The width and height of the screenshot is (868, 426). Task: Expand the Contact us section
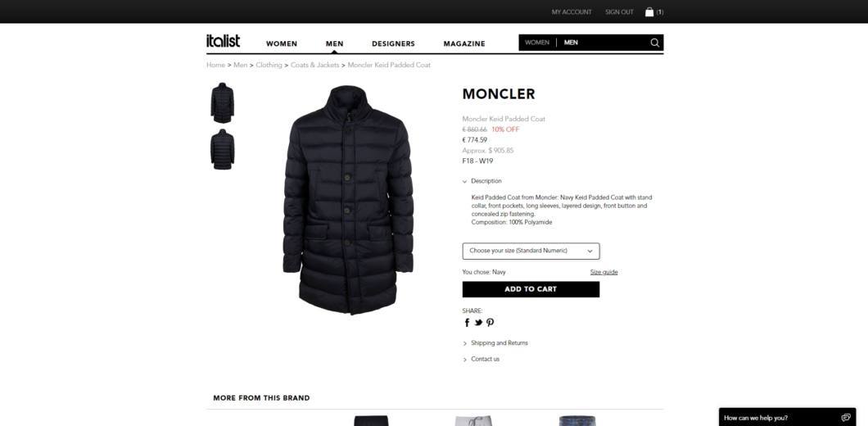pos(481,360)
